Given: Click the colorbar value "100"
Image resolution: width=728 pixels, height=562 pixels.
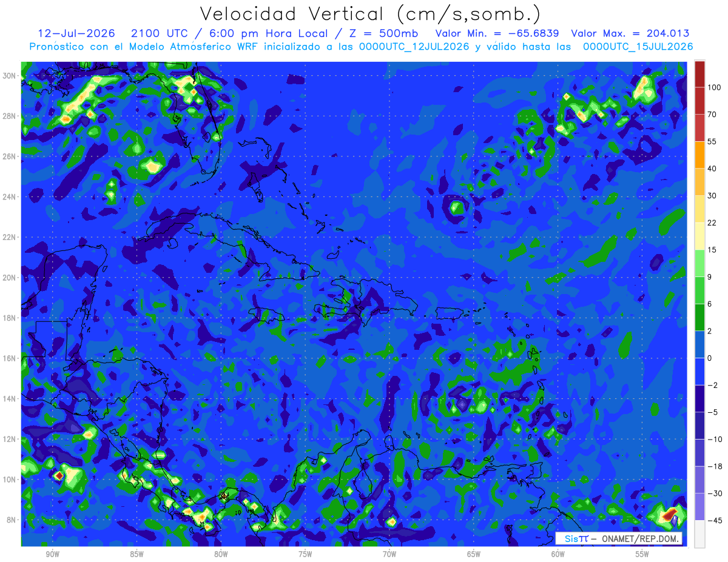Looking at the screenshot, I should tap(714, 87).
